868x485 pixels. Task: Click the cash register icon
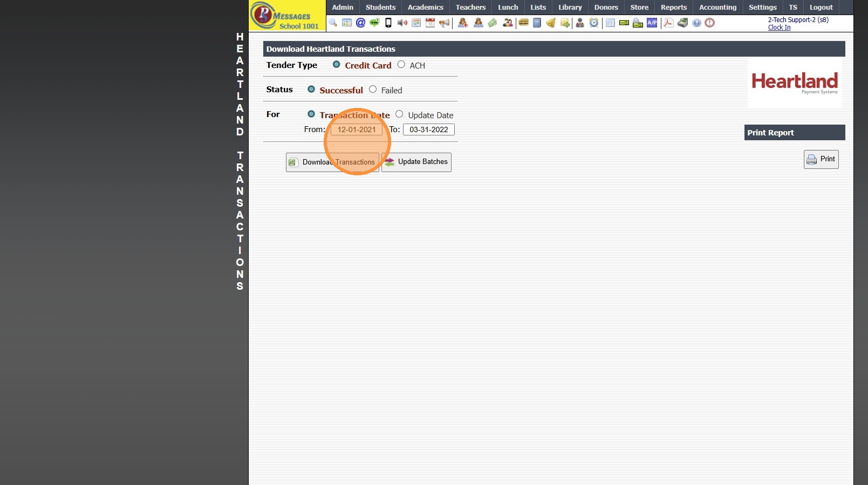pos(682,23)
